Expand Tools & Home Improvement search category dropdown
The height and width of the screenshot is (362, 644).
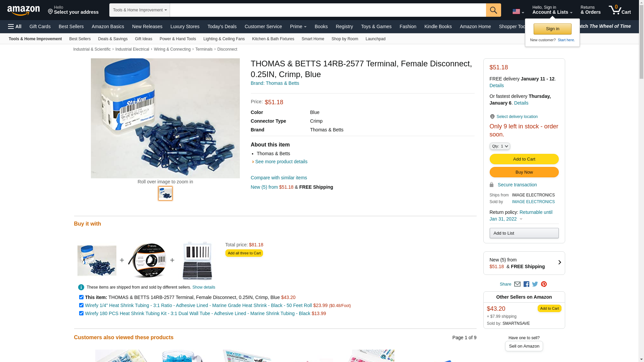click(140, 10)
